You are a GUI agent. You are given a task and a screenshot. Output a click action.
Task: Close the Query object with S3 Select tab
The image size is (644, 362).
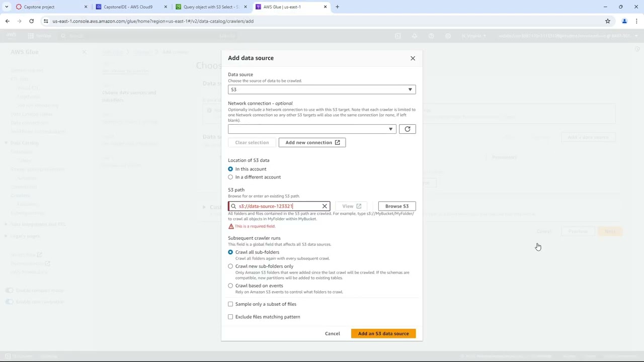(x=245, y=7)
